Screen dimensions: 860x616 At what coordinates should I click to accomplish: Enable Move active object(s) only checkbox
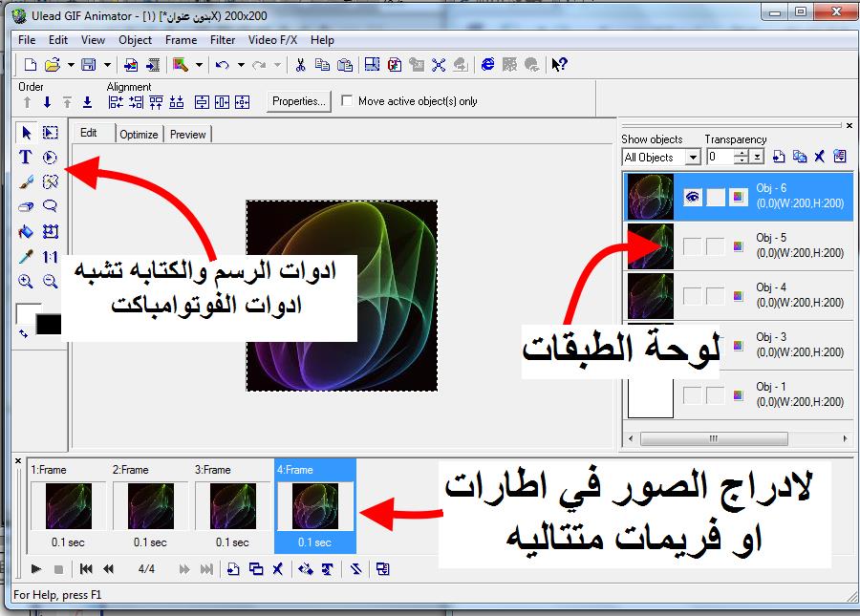point(347,101)
